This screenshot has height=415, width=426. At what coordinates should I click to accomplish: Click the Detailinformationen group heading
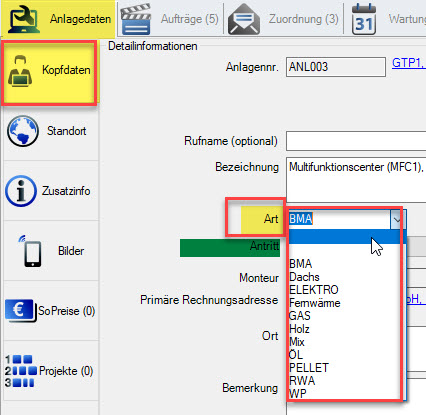pyautogui.click(x=153, y=46)
